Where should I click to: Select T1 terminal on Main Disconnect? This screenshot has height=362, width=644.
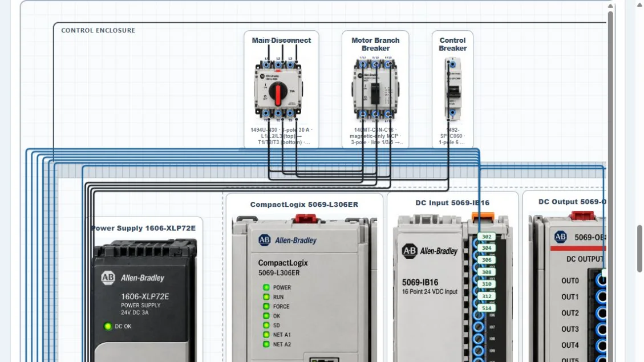(x=266, y=113)
